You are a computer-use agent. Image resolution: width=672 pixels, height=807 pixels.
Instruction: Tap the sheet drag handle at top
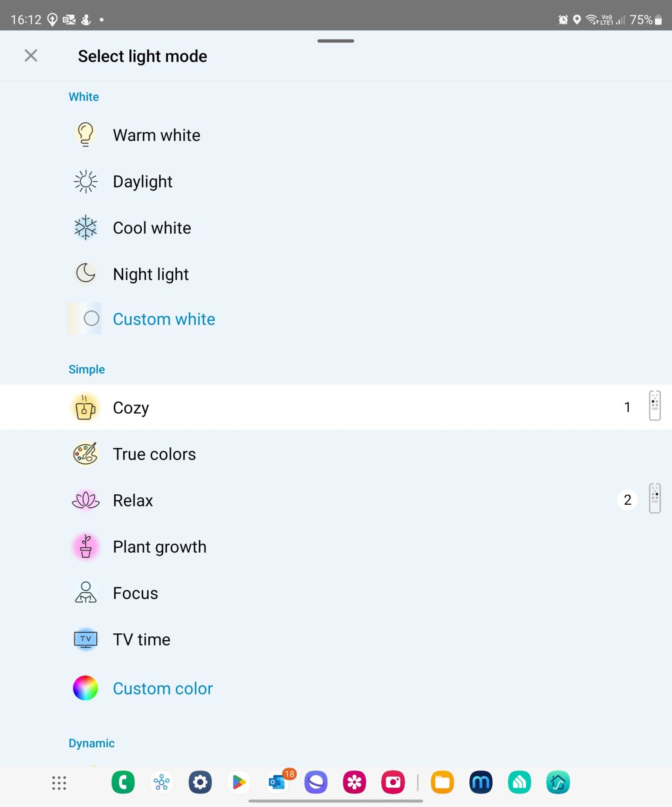335,41
